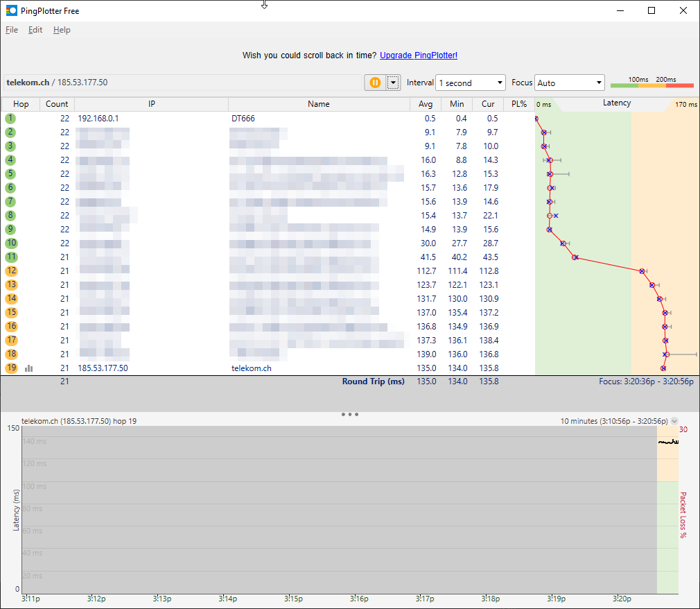
Task: Click the Round Trip (ms) summary label
Action: click(x=373, y=381)
